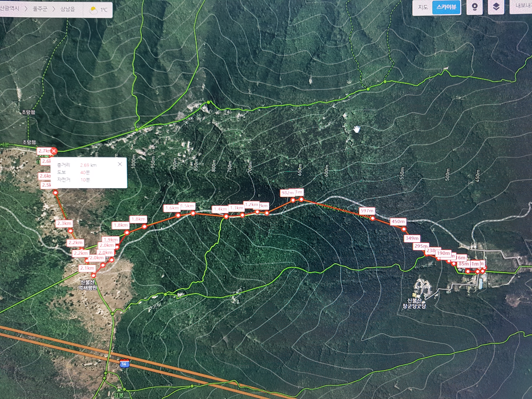Click the 내보내기 export button

(523, 6)
